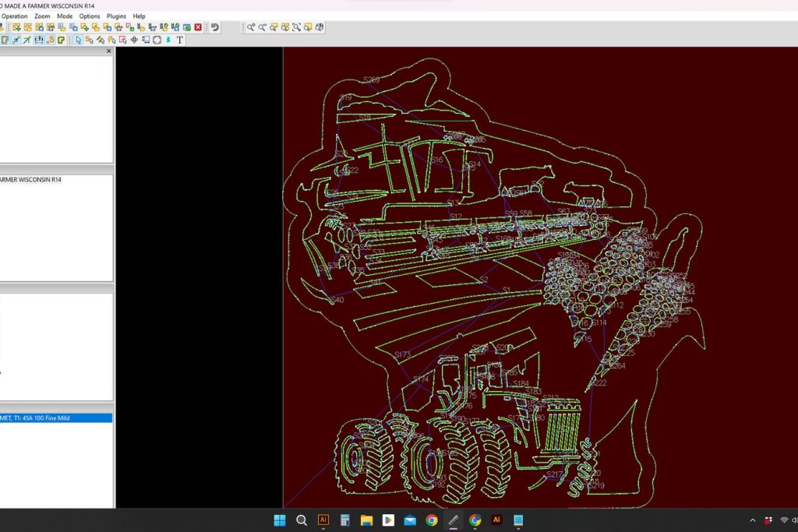
Task: Open Google Chrome from the taskbar
Action: pyautogui.click(x=431, y=520)
